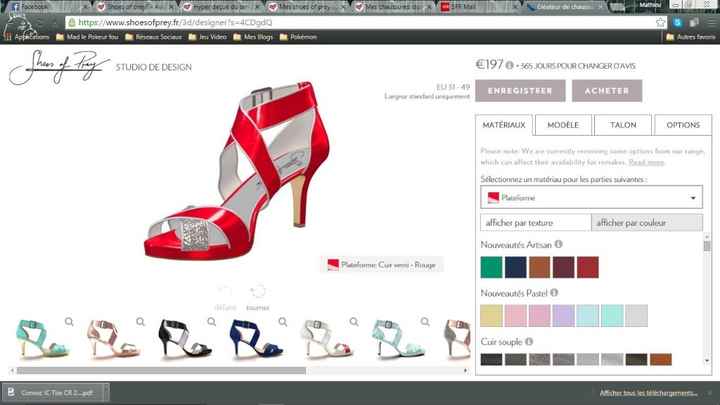Select the navy blue sandal thumbnail
The width and height of the screenshot is (720, 405).
256,339
